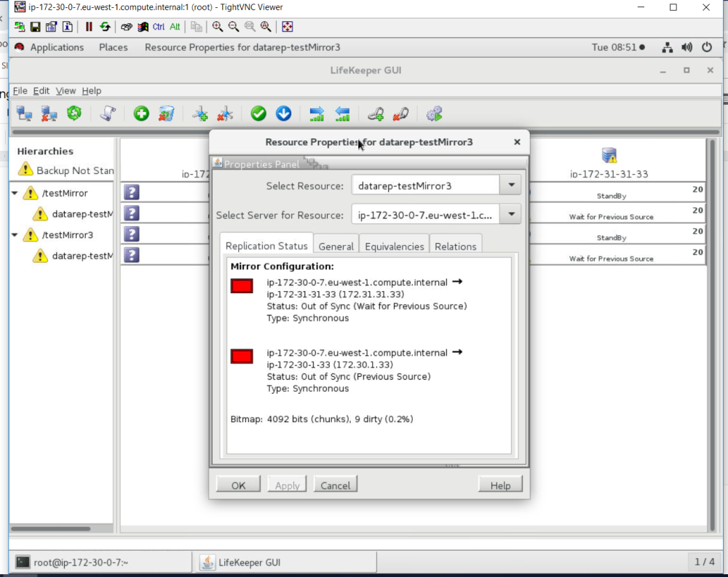
Task: Collapse the /testMirror3 hierarchy tree node
Action: coord(15,235)
